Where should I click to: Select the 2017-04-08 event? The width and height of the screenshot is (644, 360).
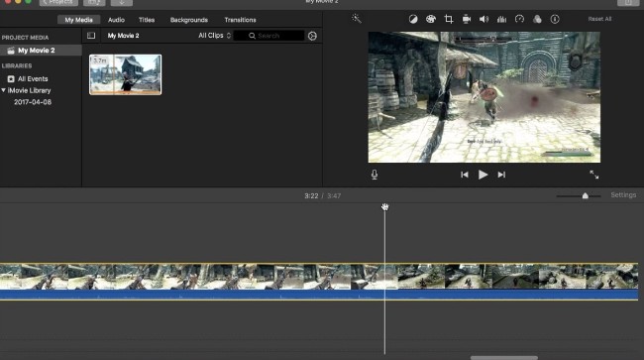pyautogui.click(x=33, y=102)
